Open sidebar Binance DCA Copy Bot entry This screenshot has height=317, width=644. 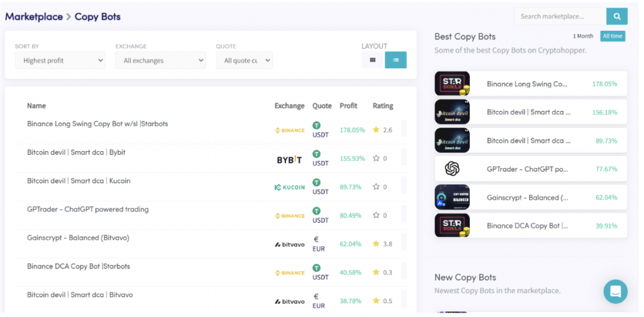(x=531, y=225)
